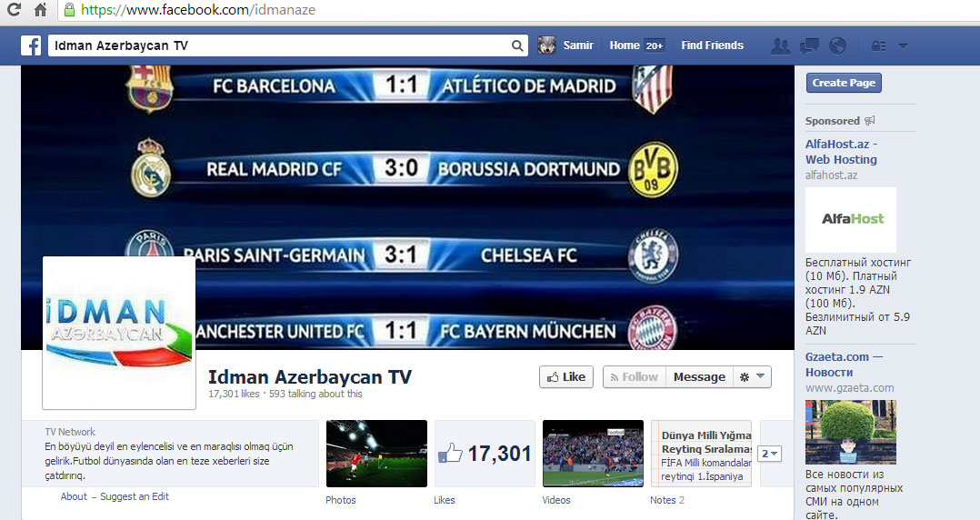Screen dimensions: 980x520
Task: Click the search magnifier icon
Action: [517, 45]
